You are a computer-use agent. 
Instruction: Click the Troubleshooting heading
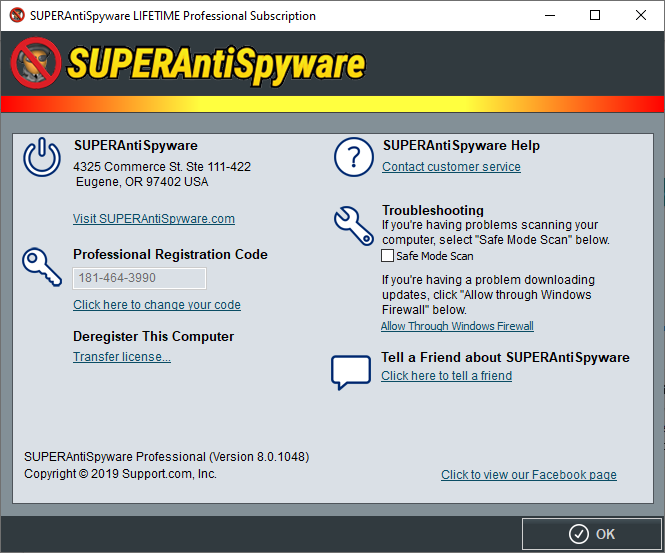[x=433, y=210]
